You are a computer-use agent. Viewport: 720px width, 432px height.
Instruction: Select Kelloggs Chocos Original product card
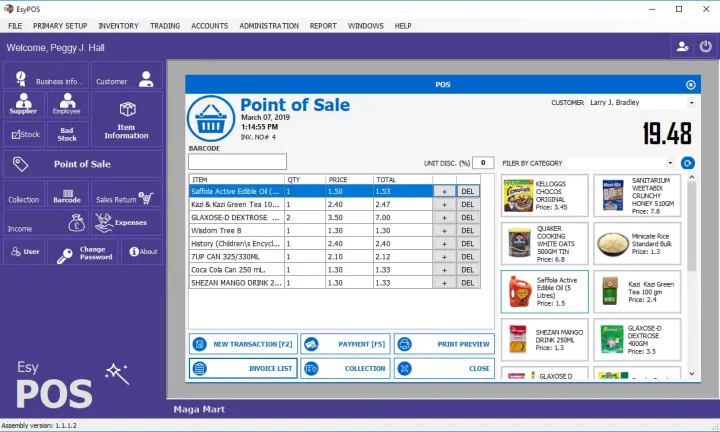[545, 196]
